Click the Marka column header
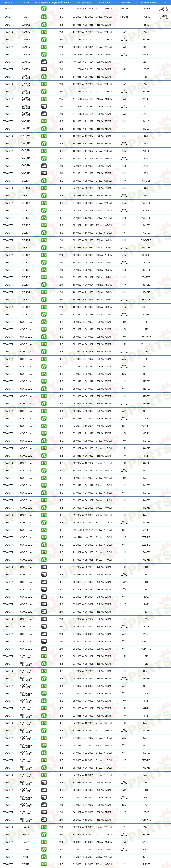 point(9,2)
